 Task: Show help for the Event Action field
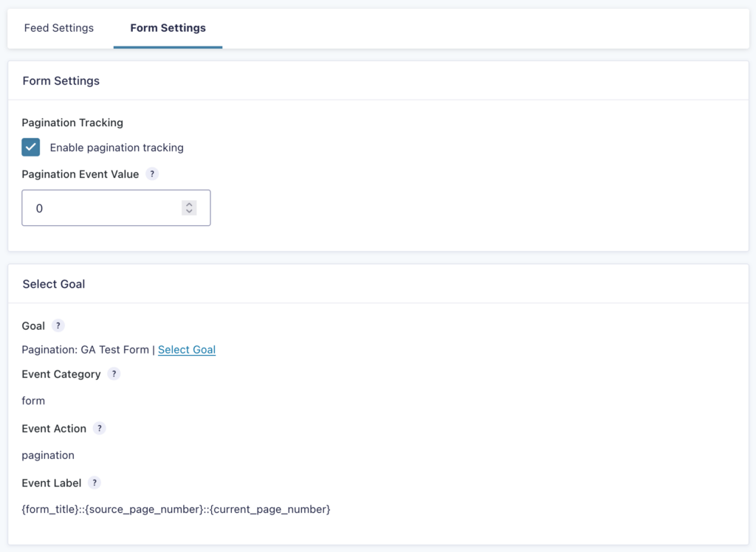[x=100, y=428]
